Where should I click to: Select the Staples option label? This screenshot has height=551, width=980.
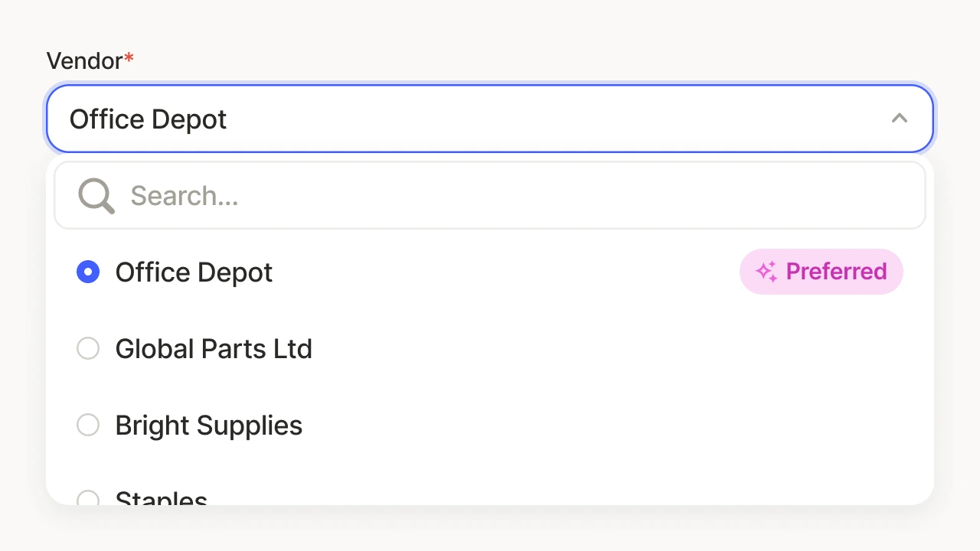coord(162,497)
